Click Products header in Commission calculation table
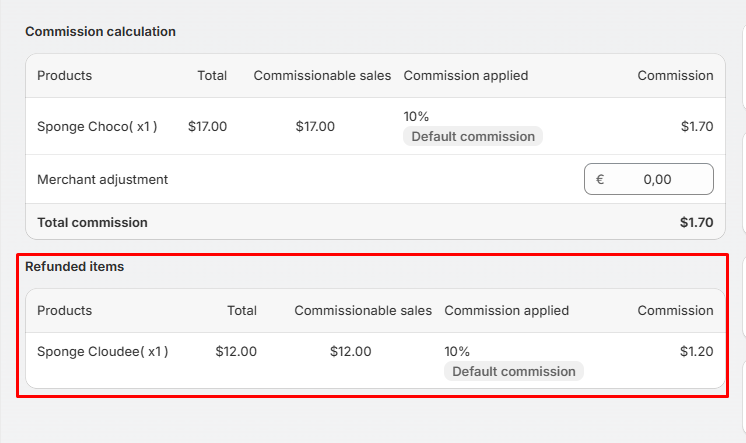The width and height of the screenshot is (746, 443). coord(64,75)
